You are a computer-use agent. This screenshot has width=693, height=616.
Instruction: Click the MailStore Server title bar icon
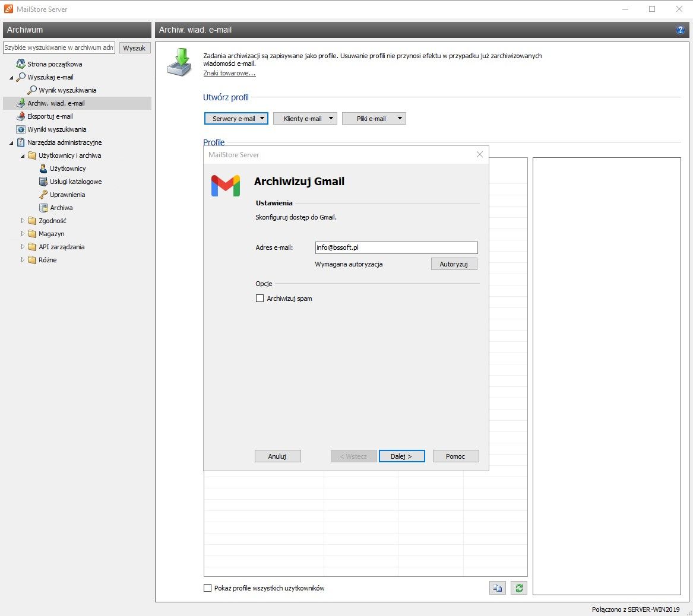click(x=8, y=9)
